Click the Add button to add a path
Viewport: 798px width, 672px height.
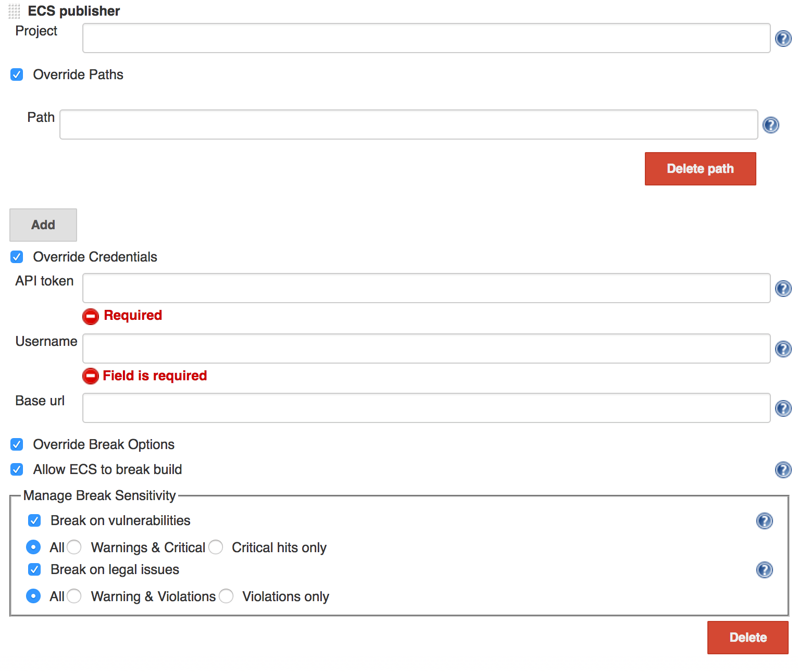tap(43, 225)
